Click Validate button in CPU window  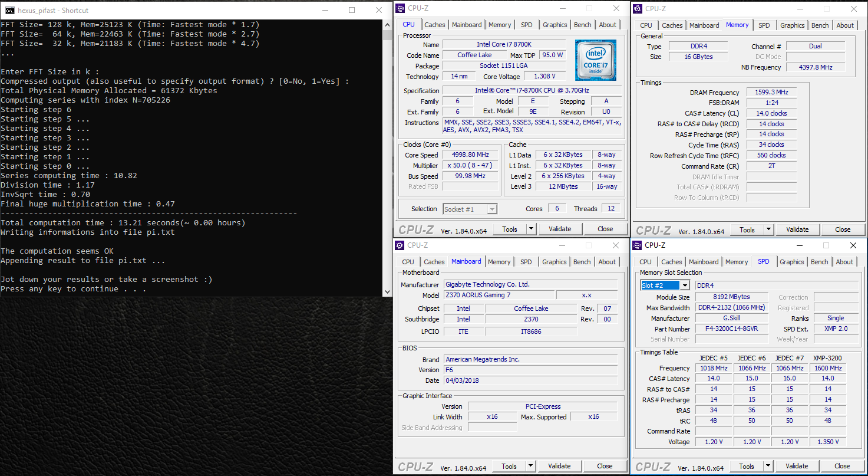(x=560, y=229)
